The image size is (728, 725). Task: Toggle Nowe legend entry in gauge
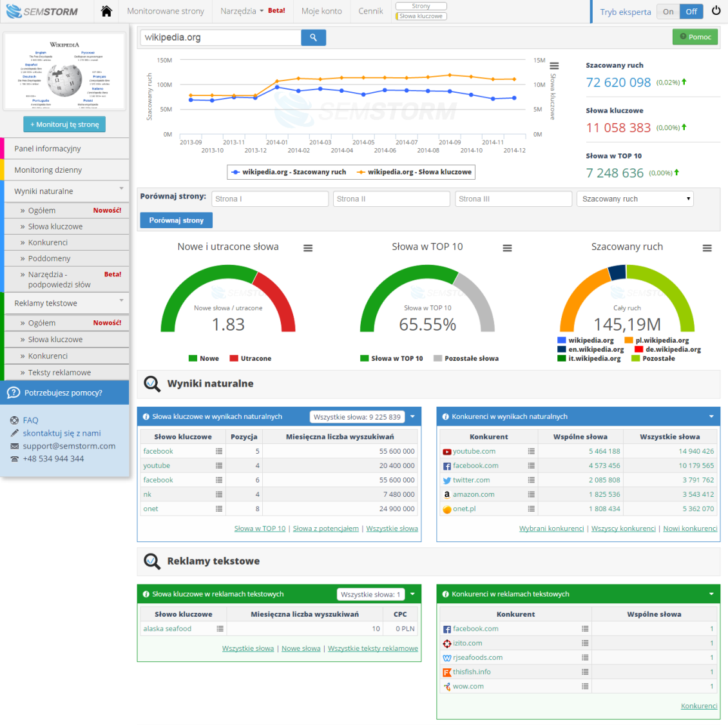coord(204,358)
